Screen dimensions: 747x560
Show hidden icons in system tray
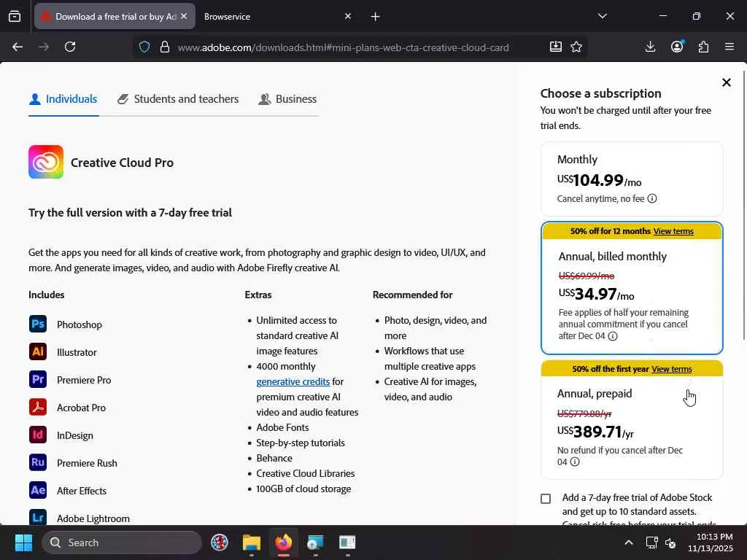coord(628,542)
